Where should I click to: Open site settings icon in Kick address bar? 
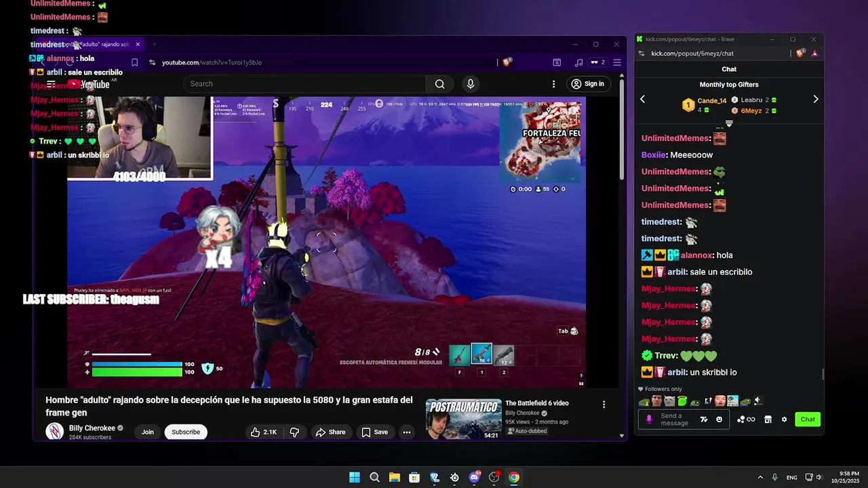point(642,54)
